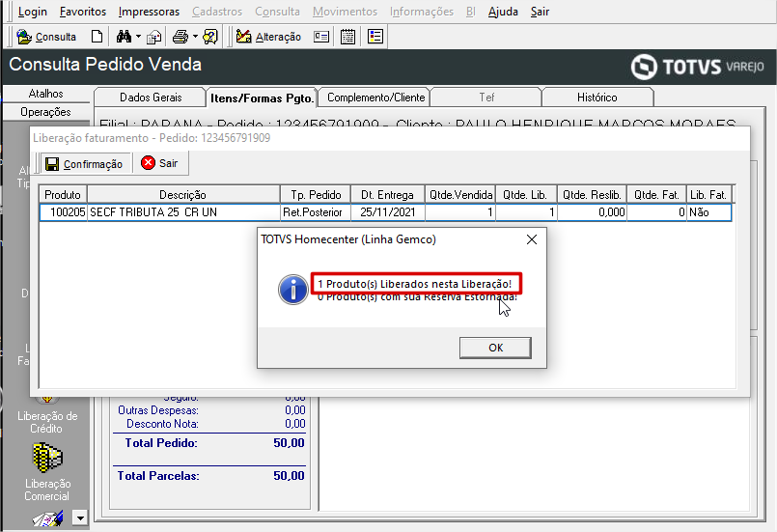
Task: Click the Dt. Entrega column header
Action: (x=387, y=195)
